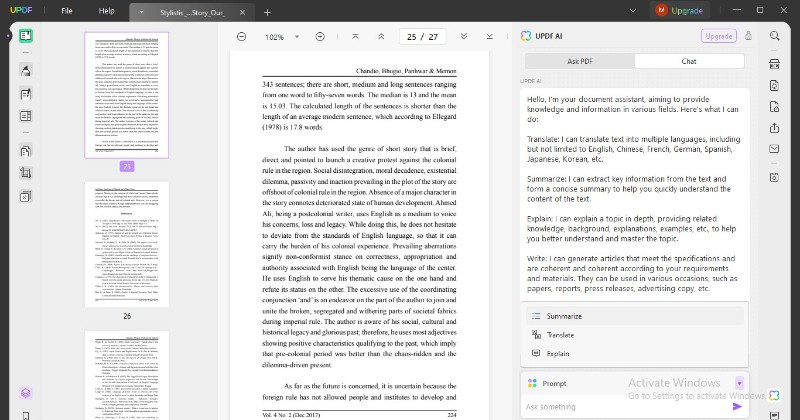Select the Comment highlighter tool
Image resolution: width=800 pixels, height=420 pixels.
(26, 70)
